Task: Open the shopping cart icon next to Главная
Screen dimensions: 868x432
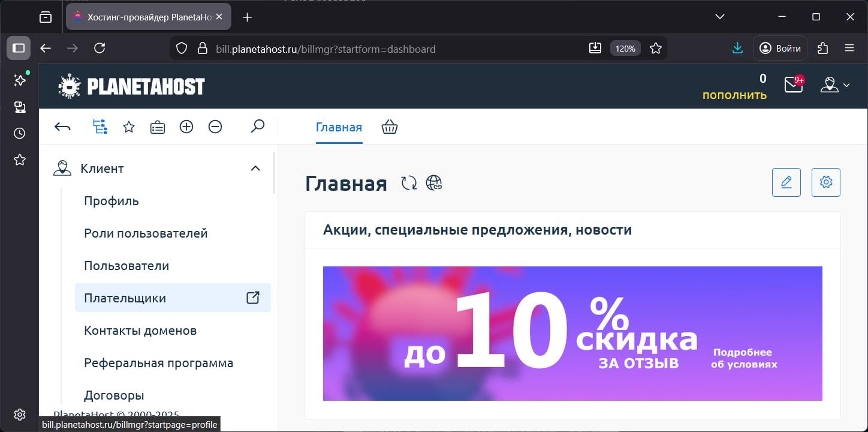Action: click(389, 127)
